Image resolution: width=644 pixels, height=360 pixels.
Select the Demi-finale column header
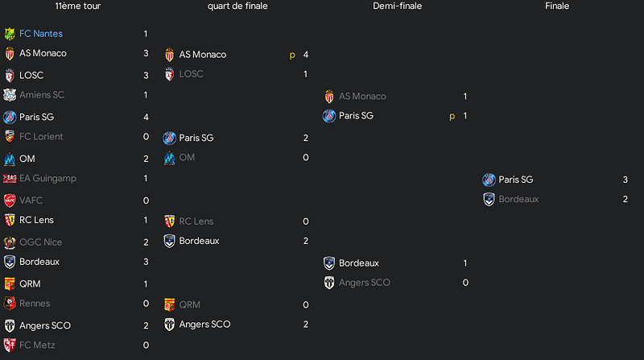click(397, 6)
